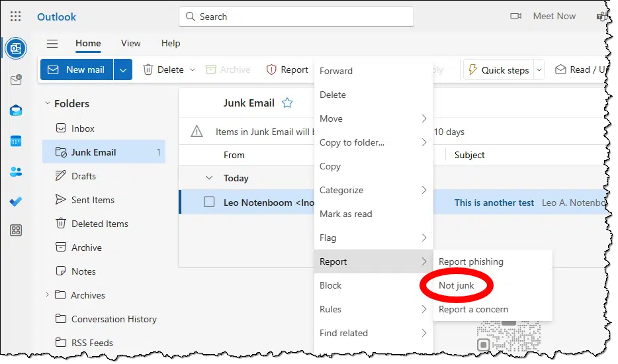Click the new message envelope-plus rail icon

tap(16, 79)
